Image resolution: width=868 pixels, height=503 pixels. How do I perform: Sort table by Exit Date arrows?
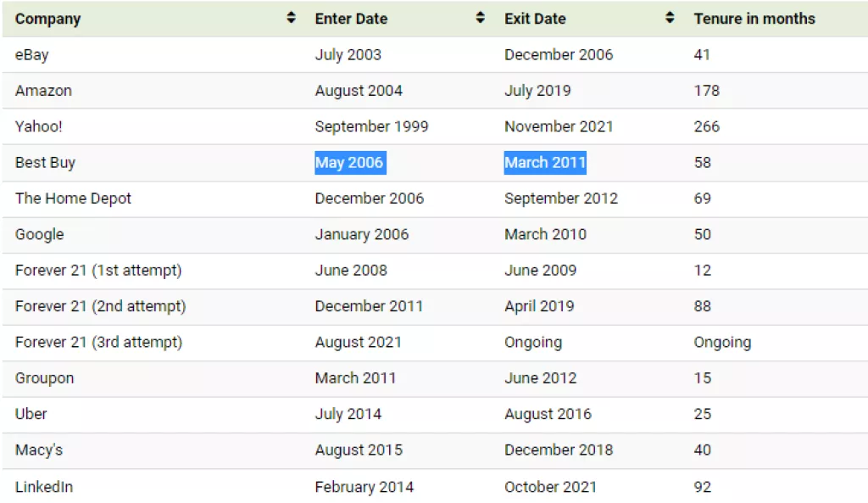click(670, 18)
